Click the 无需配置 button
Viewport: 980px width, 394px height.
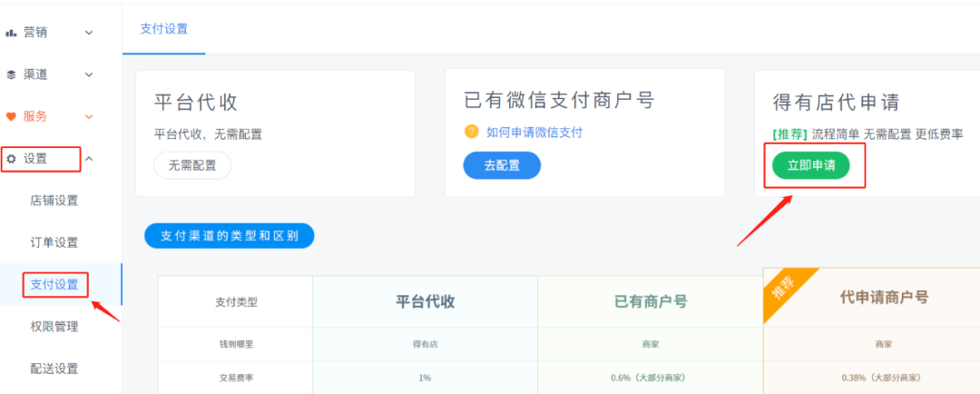point(192,165)
